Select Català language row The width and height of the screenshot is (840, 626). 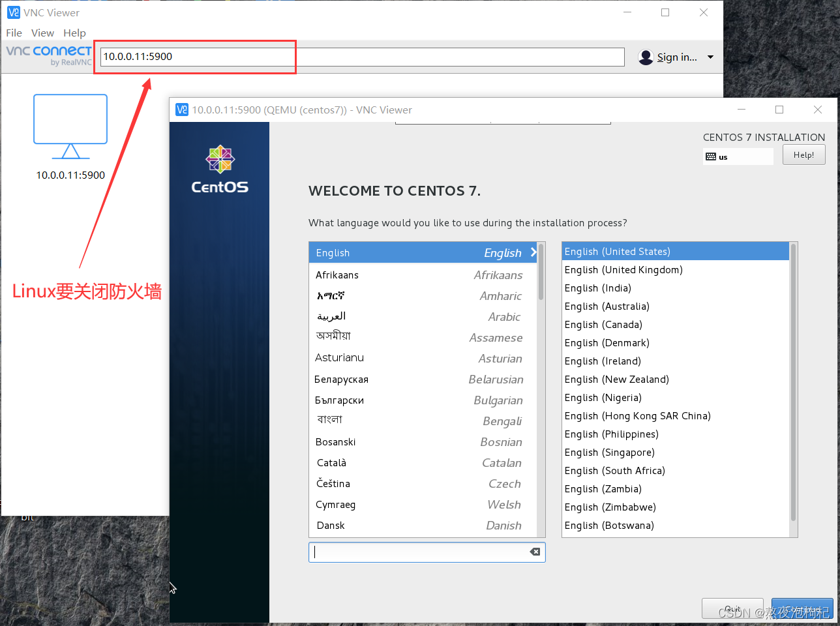click(423, 463)
